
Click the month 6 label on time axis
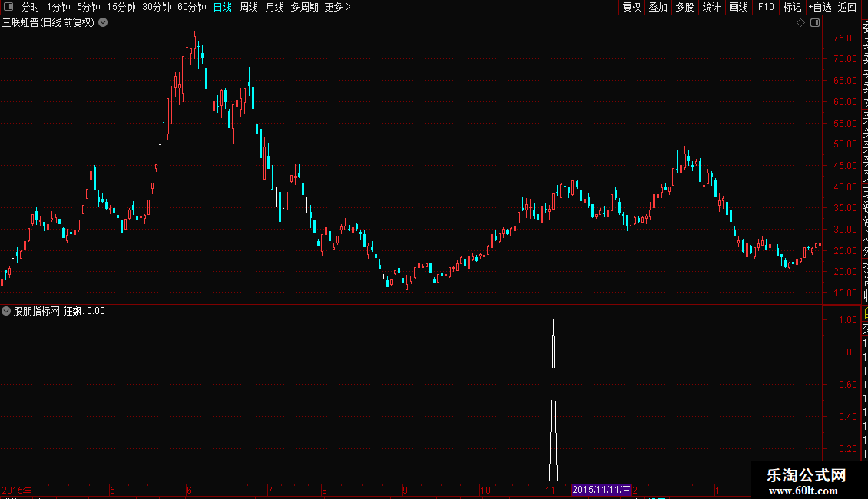point(189,490)
